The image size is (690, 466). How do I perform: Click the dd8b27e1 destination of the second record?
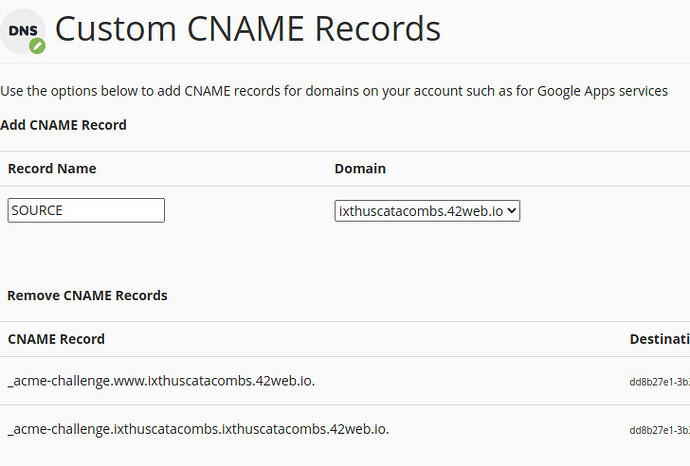(x=660, y=430)
